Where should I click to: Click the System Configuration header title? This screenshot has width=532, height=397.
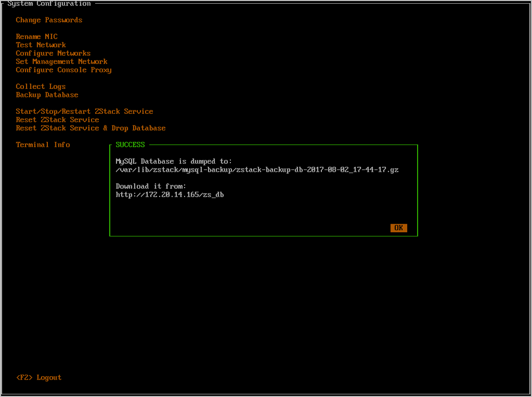click(x=49, y=4)
